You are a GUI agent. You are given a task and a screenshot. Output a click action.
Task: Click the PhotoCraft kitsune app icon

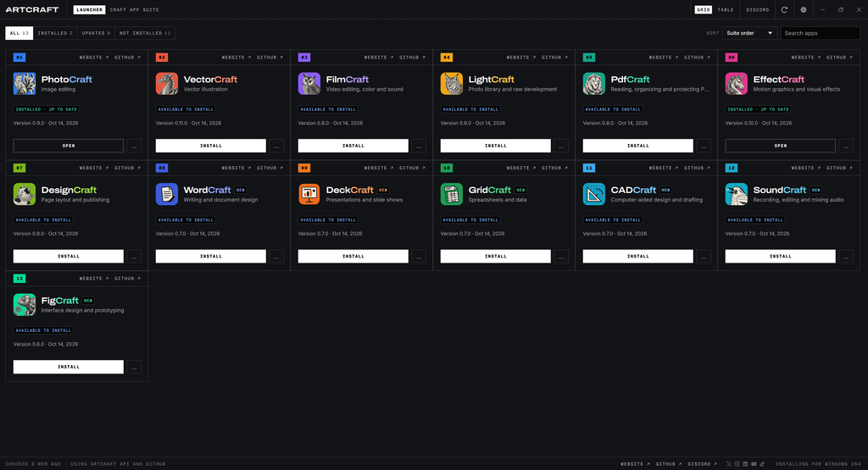click(x=25, y=84)
